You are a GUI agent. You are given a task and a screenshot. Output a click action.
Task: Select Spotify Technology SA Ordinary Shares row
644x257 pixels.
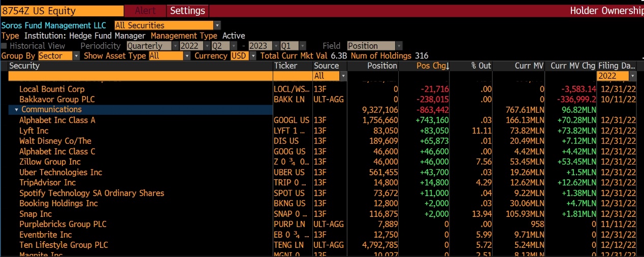point(322,193)
